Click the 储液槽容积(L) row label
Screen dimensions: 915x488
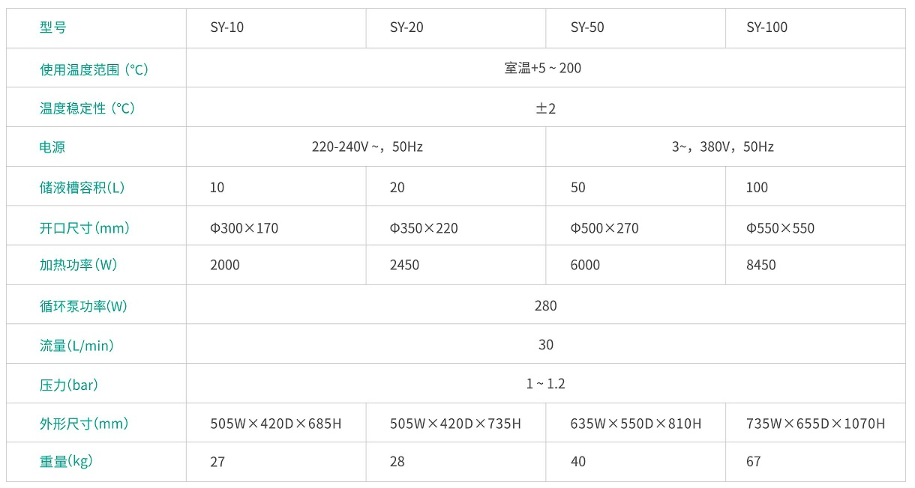[82, 187]
